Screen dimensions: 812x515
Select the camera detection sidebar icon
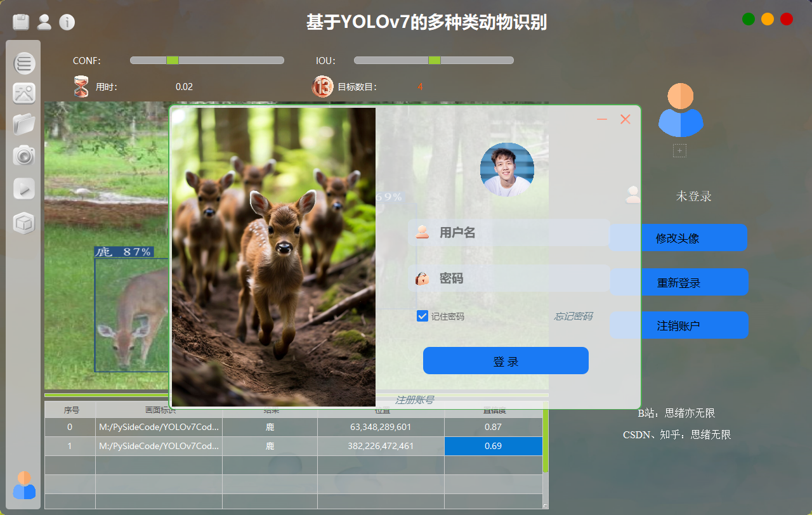pos(24,155)
